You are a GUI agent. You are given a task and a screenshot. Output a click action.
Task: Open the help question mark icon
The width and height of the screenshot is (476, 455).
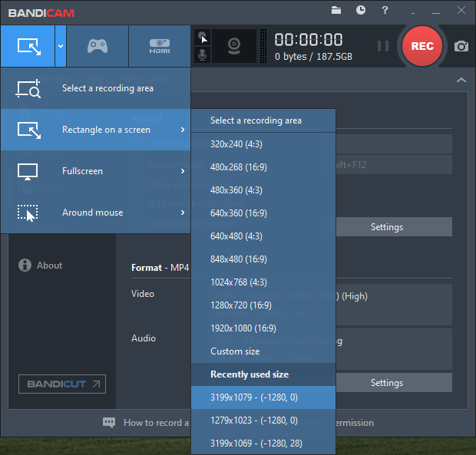tap(385, 10)
